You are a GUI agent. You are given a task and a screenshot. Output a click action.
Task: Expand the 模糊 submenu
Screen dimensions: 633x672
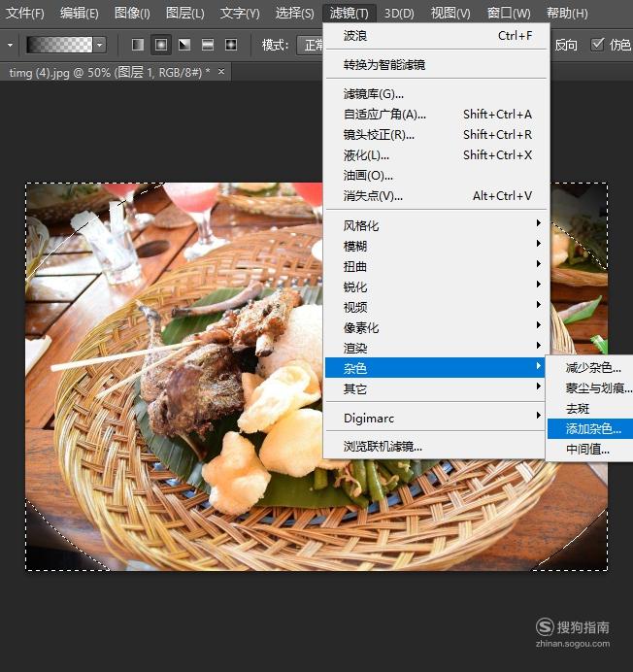(436, 246)
